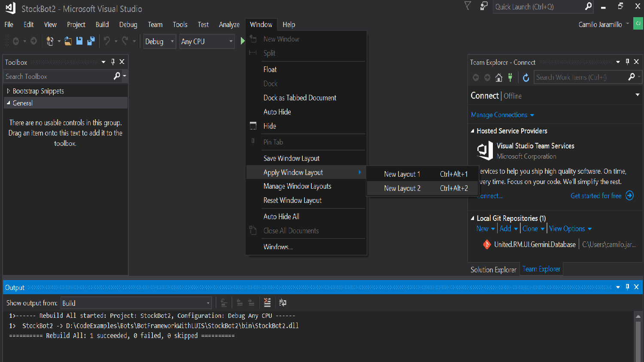Click the Clone repository link
This screenshot has height=362, width=644.
point(530,229)
